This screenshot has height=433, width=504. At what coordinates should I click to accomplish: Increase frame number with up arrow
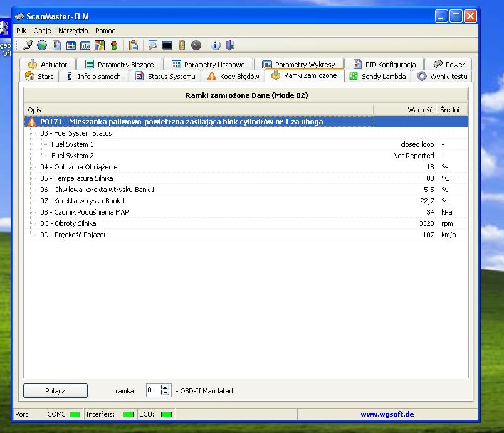tap(165, 387)
